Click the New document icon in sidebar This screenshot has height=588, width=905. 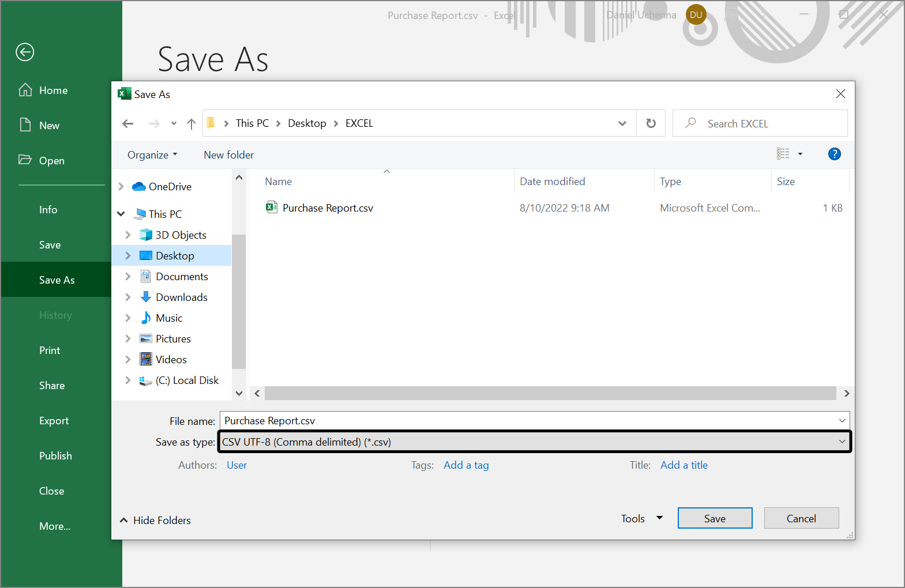coord(25,125)
